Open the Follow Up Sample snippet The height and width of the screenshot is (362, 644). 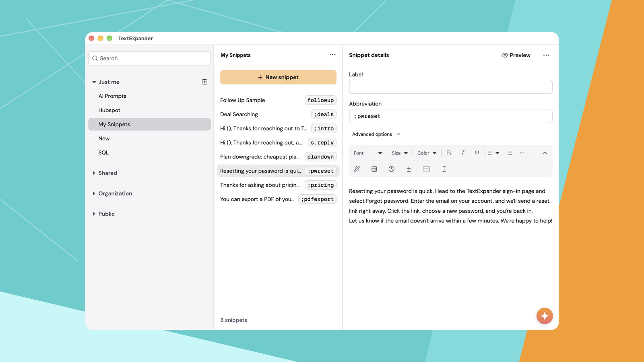pos(278,100)
